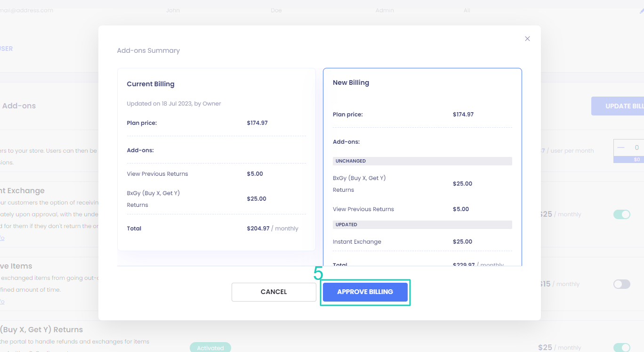
Task: Toggle the BxGy Returns add-on switch
Action: click(x=621, y=347)
